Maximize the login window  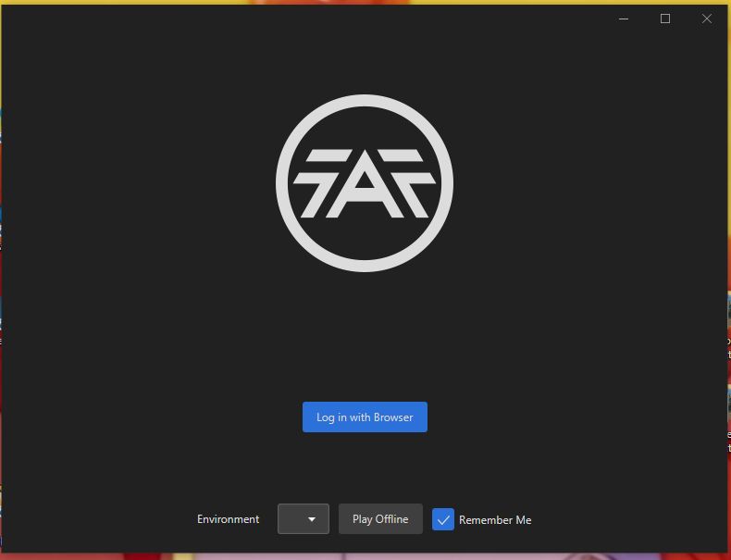point(665,19)
